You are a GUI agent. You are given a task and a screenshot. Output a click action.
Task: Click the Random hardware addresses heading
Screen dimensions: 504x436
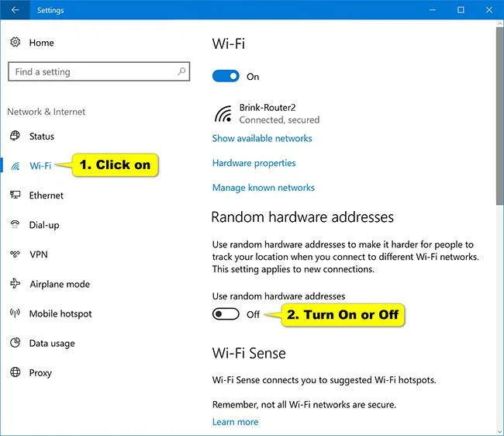(302, 217)
